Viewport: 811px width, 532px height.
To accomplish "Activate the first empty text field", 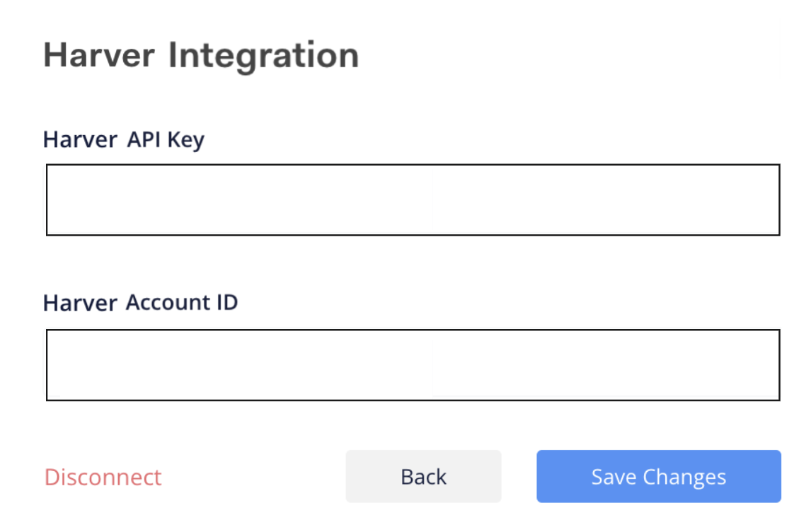I will click(413, 199).
